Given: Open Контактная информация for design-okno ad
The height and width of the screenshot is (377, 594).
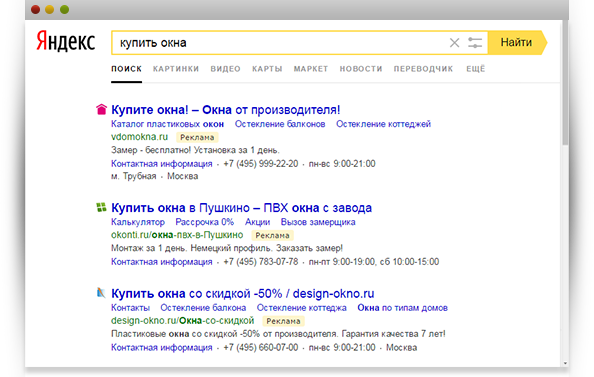Looking at the screenshot, I should click(x=162, y=347).
